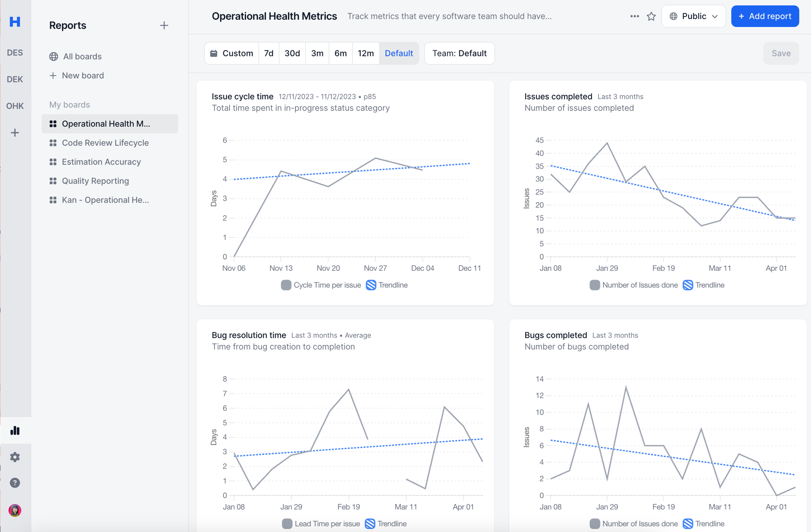This screenshot has height=532, width=811.
Task: Toggle Trendline swatch in Bugs completed chart
Action: (x=687, y=524)
